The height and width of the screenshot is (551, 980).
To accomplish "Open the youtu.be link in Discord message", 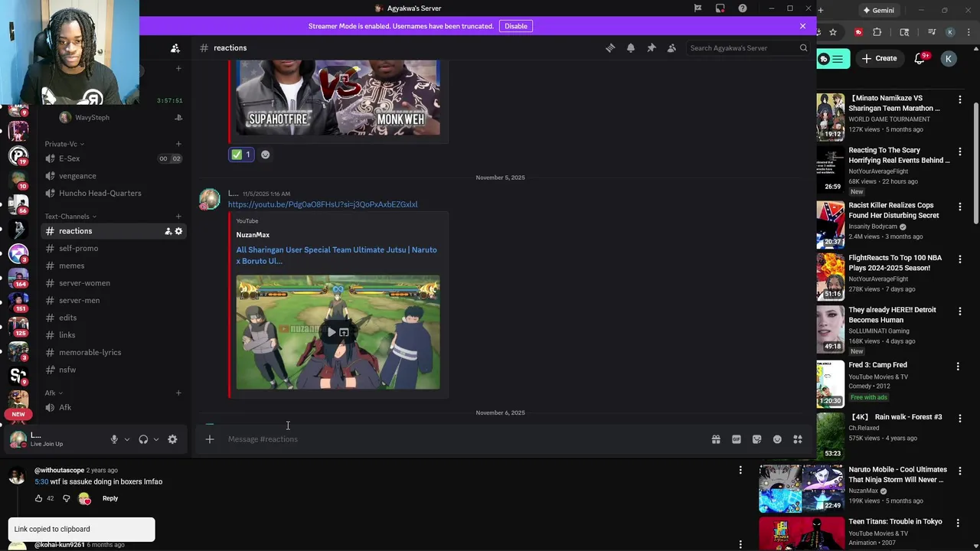I will click(322, 204).
